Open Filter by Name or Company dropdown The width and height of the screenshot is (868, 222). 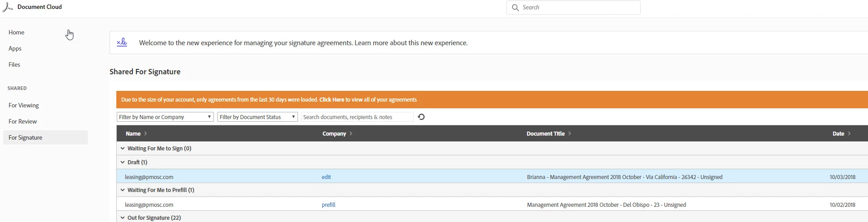[165, 117]
